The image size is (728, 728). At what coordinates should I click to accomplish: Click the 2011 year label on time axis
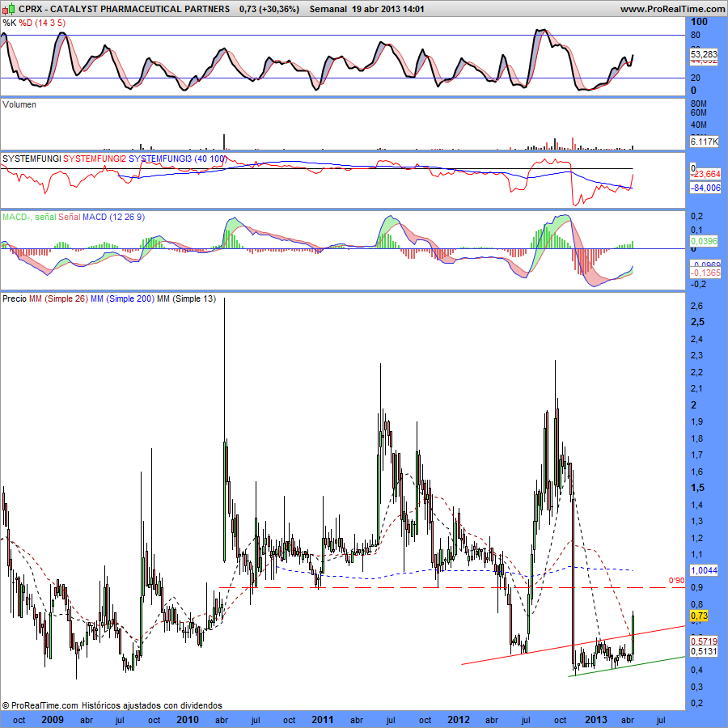click(322, 720)
